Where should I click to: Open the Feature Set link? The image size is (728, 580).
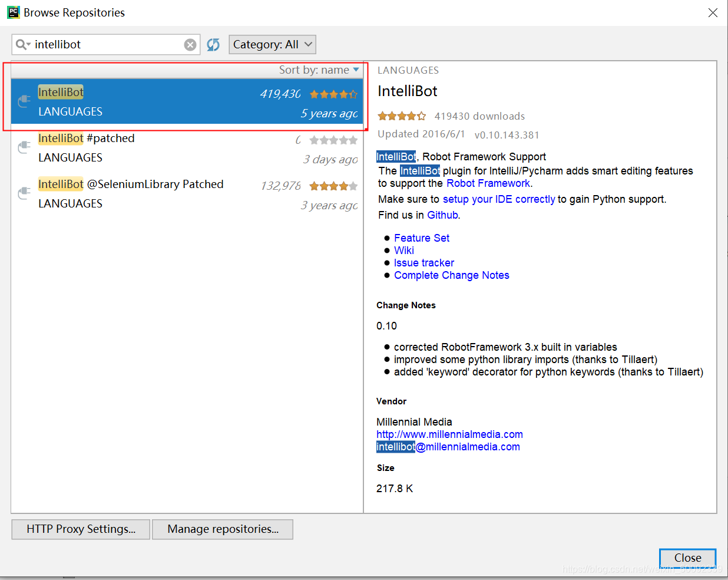422,238
